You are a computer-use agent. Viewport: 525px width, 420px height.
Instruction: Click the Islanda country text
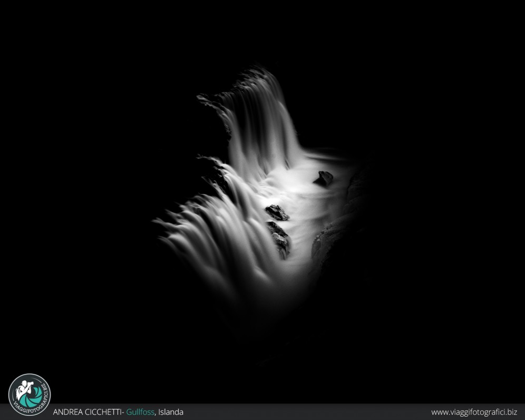[171, 412]
